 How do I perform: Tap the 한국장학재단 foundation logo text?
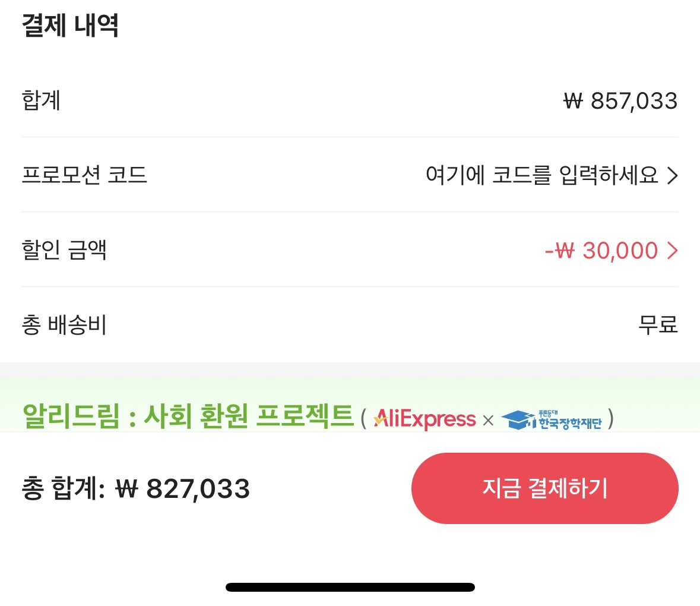click(x=569, y=422)
